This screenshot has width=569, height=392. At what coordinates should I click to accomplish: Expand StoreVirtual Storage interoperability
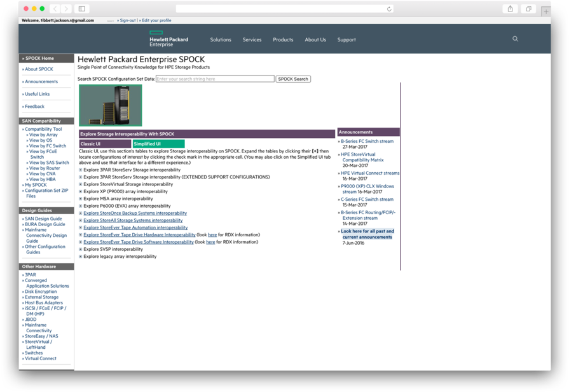pyautogui.click(x=81, y=184)
